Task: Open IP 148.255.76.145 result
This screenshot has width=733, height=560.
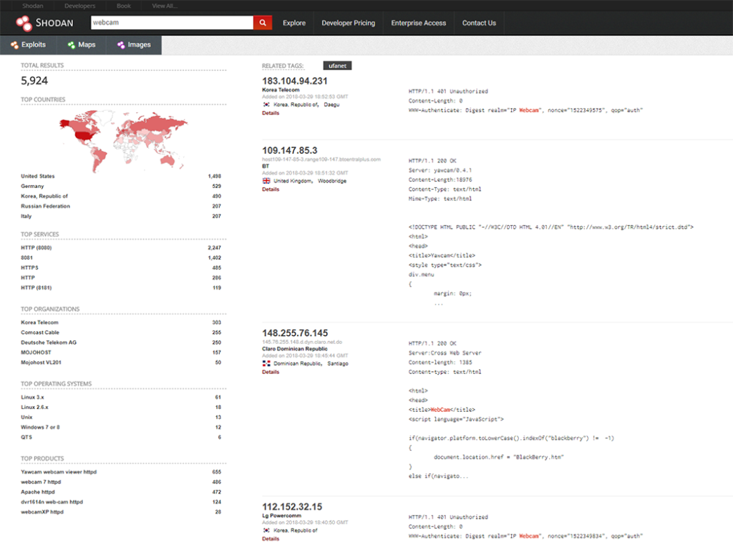Action: tap(295, 333)
